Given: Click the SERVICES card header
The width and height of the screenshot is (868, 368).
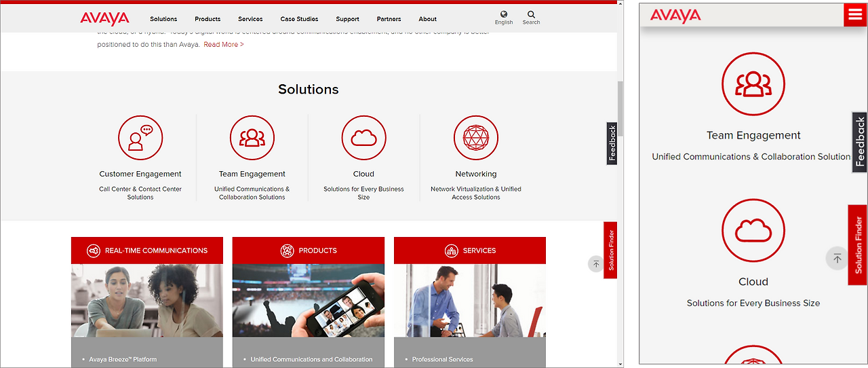Looking at the screenshot, I should [470, 251].
